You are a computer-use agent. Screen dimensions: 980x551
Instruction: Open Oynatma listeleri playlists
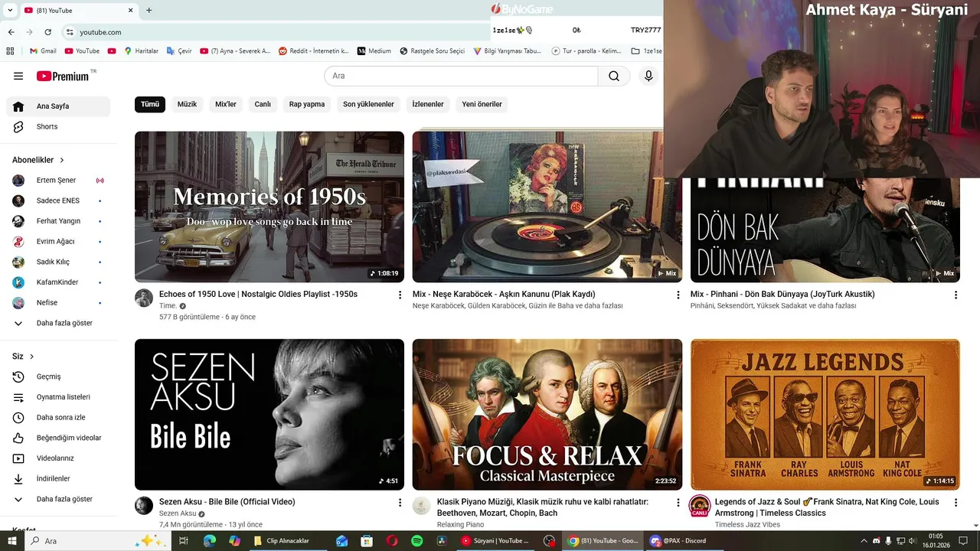coord(58,397)
